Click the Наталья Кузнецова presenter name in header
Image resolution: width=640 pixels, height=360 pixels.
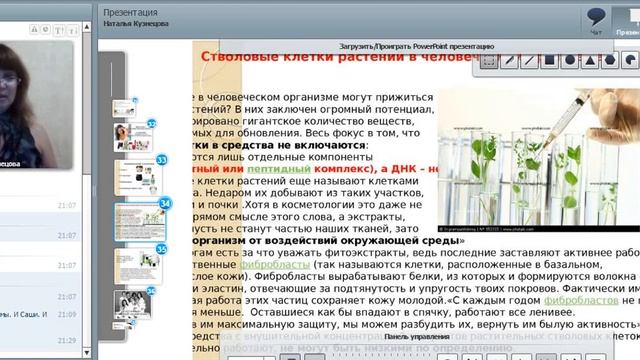(136, 24)
